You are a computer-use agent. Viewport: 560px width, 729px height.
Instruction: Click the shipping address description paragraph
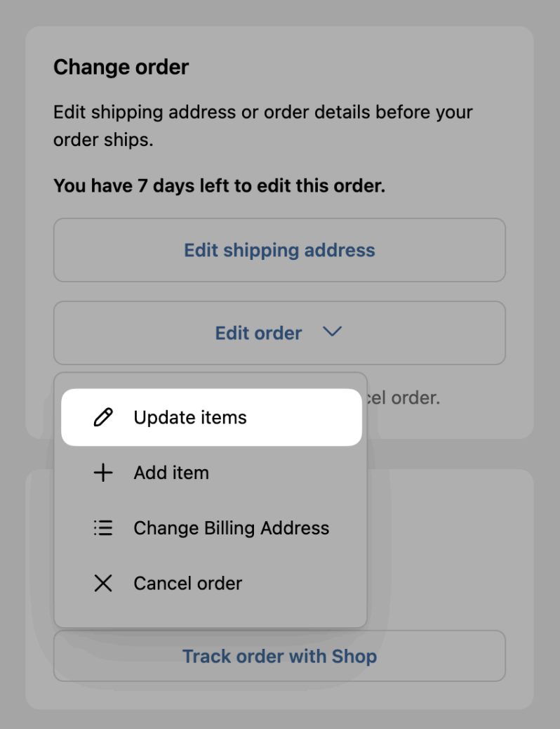tap(263, 126)
